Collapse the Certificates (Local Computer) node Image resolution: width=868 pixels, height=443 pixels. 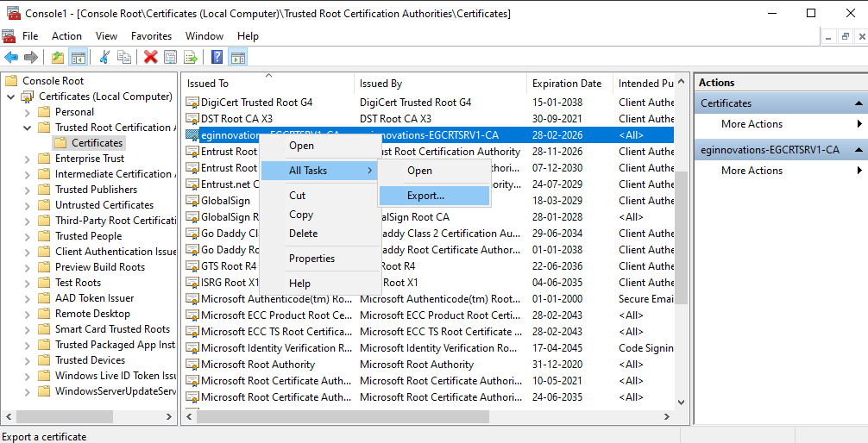[11, 97]
